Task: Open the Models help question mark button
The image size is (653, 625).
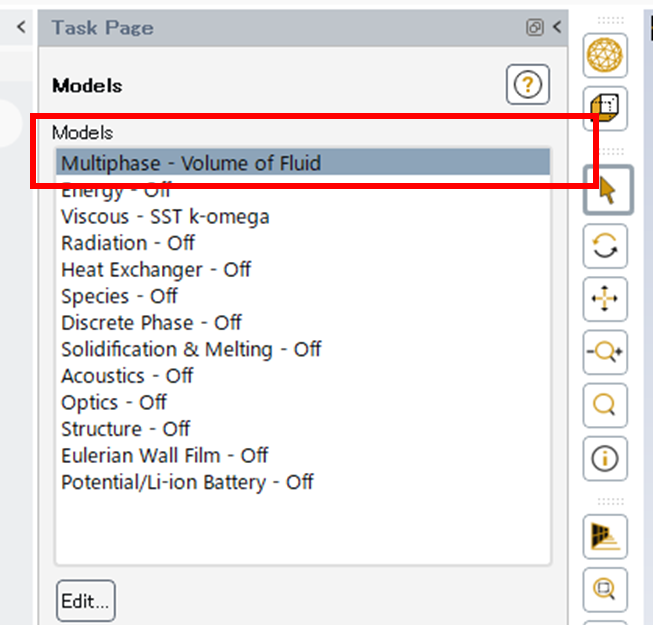Action: click(x=528, y=85)
